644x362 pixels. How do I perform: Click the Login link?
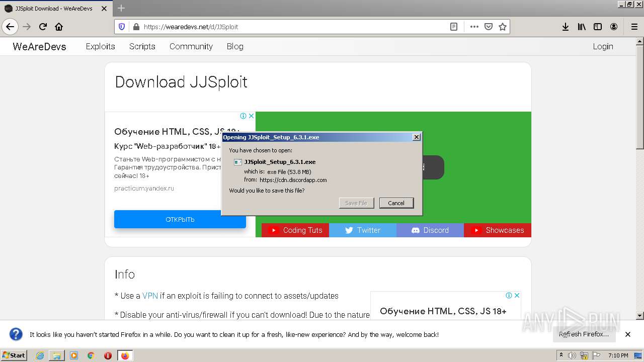(603, 46)
